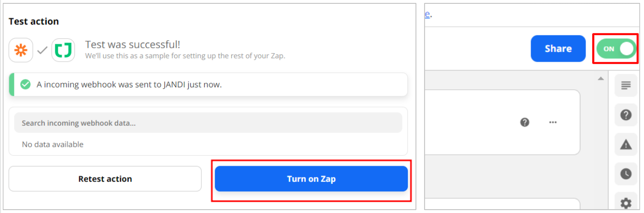Click the Turn on Zap button
644x213 pixels.
click(311, 179)
